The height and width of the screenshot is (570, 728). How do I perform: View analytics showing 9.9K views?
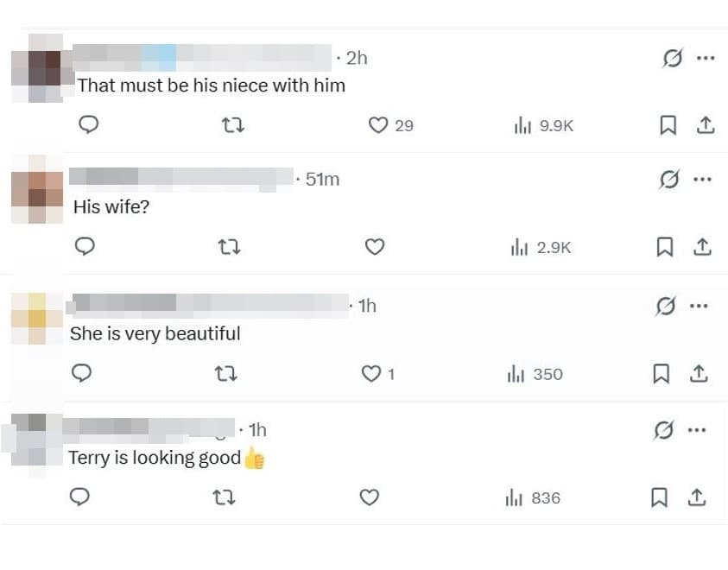tap(544, 125)
